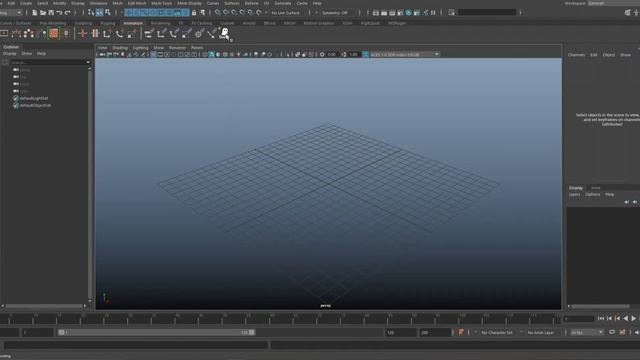640x360 pixels.
Task: Click the white ghost shelf icon
Action: coord(224,33)
